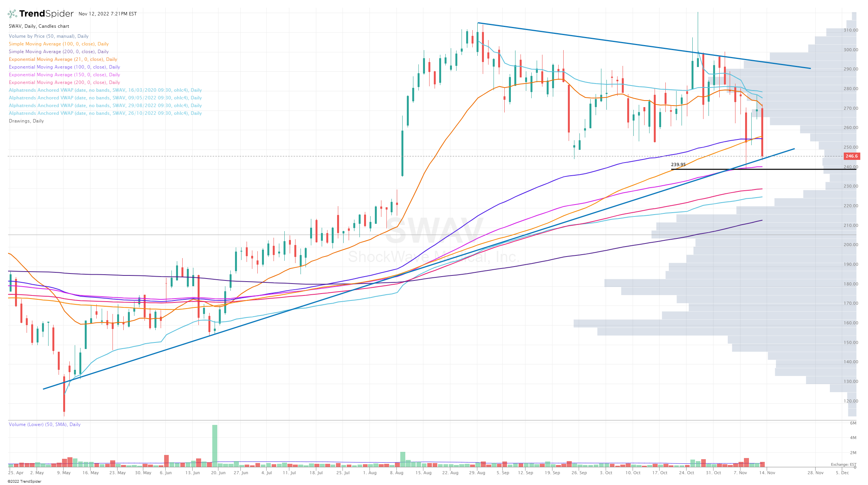
Task: Click the 180.00 price axis label
Action: 851,284
